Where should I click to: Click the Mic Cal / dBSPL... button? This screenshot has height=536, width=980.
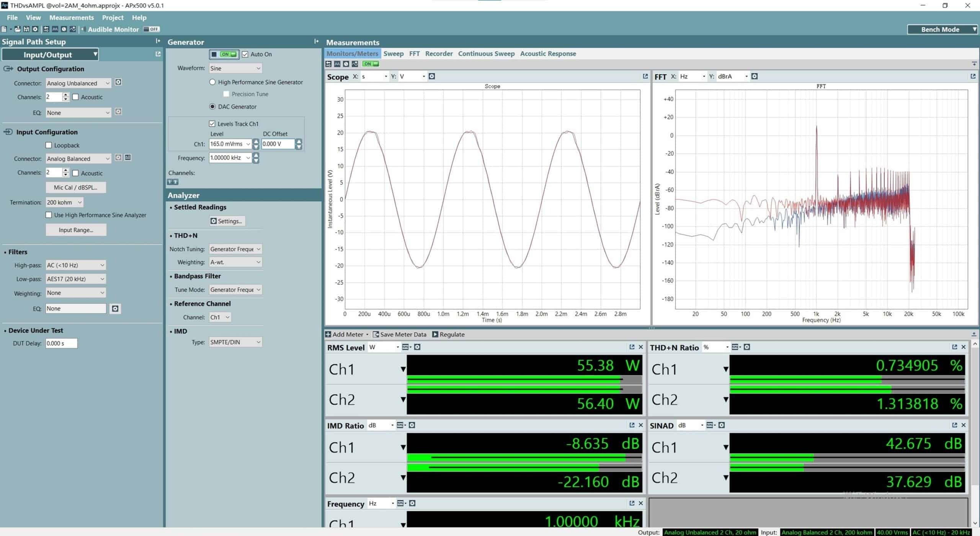[76, 187]
